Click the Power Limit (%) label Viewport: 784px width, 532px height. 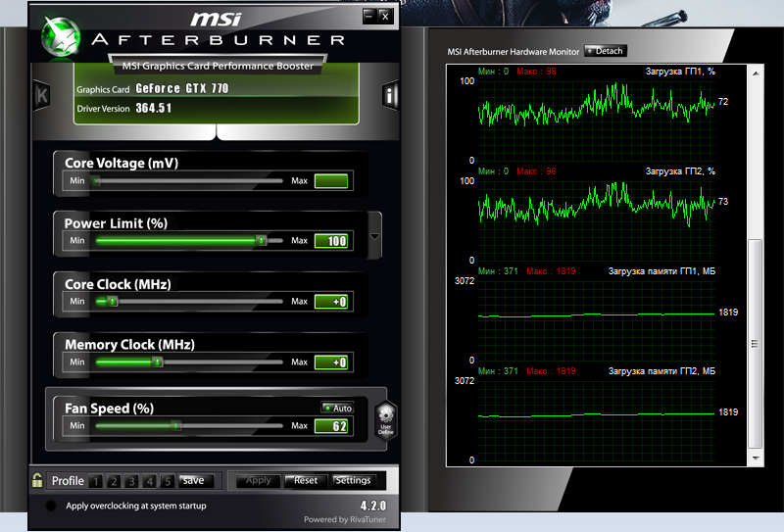click(x=116, y=223)
